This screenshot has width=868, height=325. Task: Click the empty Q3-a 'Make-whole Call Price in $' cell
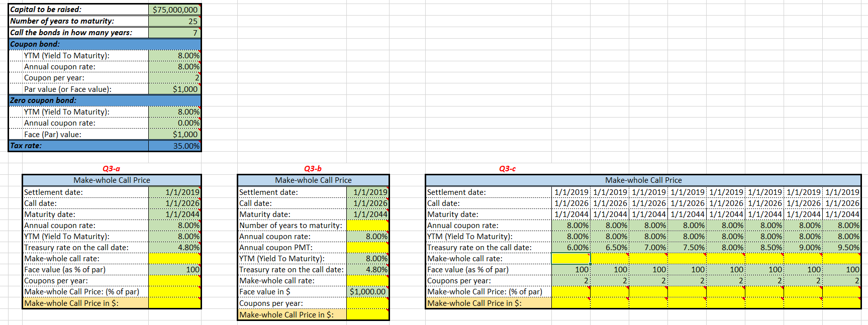(x=174, y=303)
